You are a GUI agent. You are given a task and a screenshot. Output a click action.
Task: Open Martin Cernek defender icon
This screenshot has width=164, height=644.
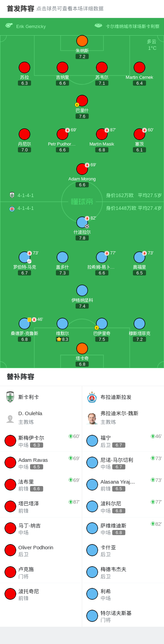pyautogui.click(x=139, y=67)
